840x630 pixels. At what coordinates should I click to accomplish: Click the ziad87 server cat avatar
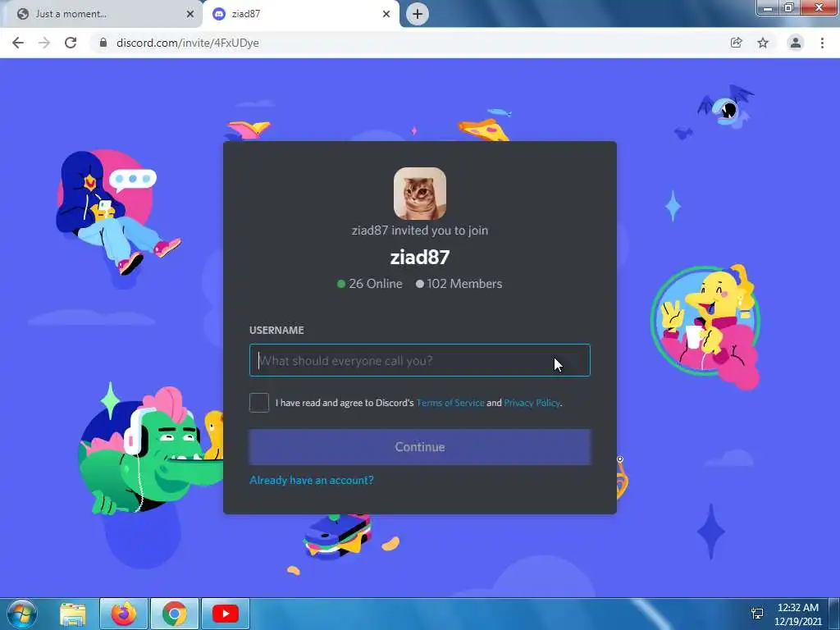pyautogui.click(x=419, y=194)
